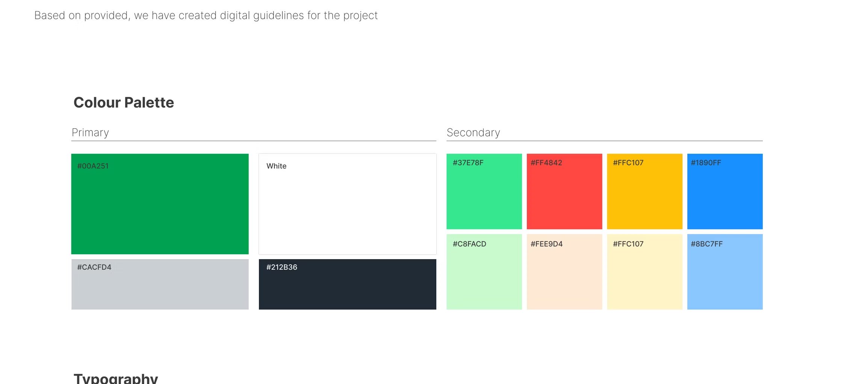
Task: Click the Primary section label
Action: pos(90,132)
